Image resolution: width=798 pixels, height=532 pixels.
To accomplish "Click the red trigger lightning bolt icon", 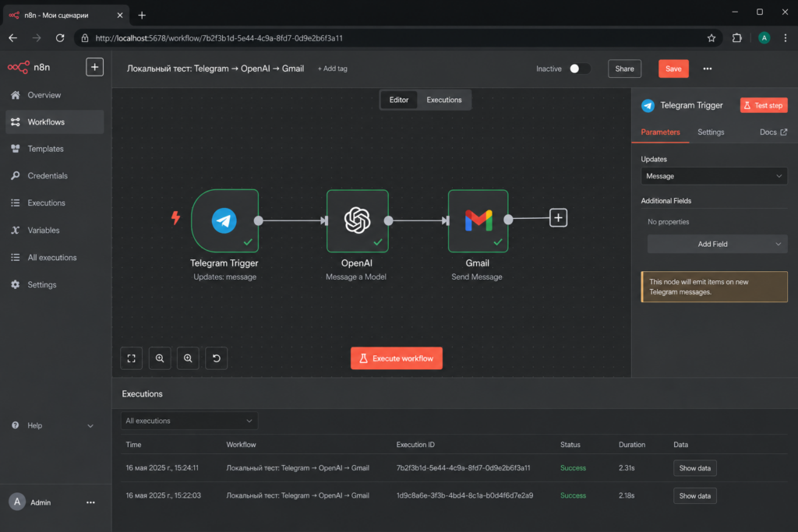I will tap(175, 217).
